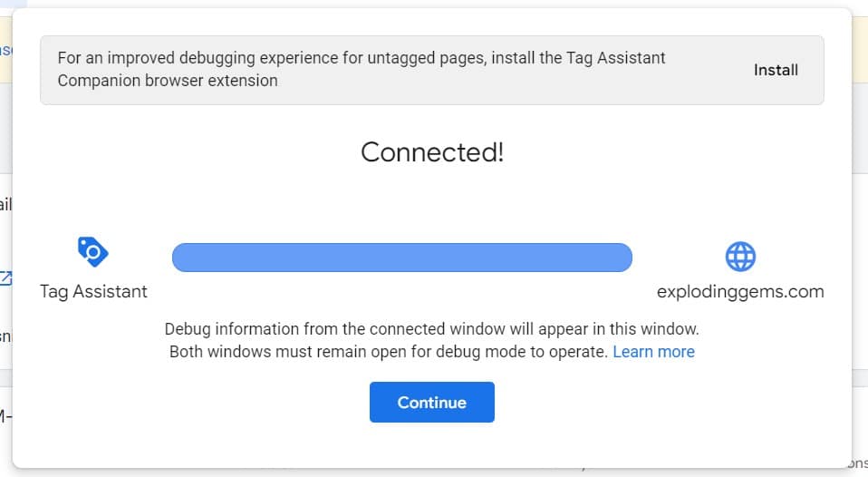Screen dimensions: 868x477
Task: Click the explodinggems.com domain label
Action: 740,292
